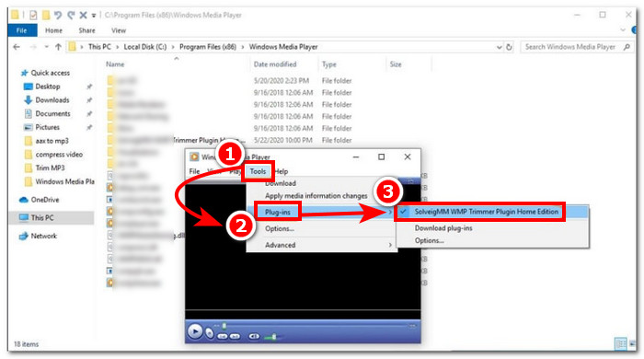The image size is (644, 359).
Task: Click the pin icon beside Desktop
Action: (x=89, y=87)
